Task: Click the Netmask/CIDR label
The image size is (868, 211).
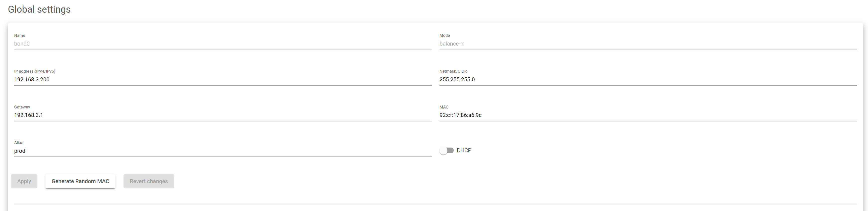Action: (453, 71)
